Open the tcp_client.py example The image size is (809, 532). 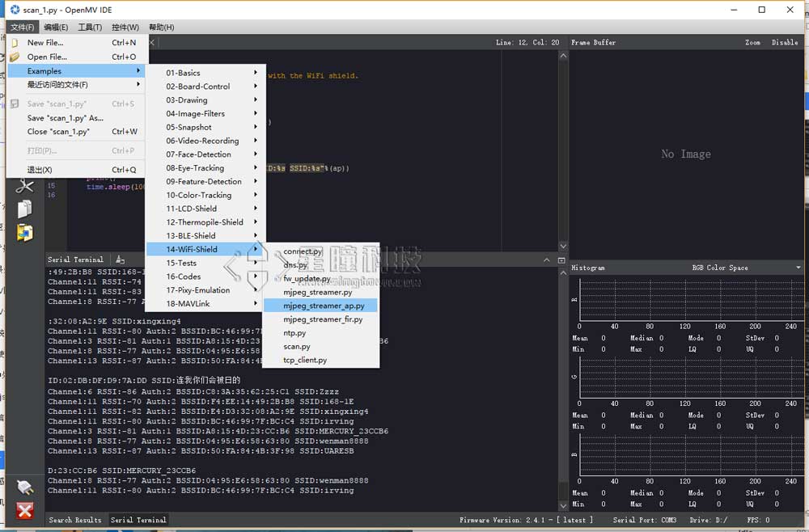pyautogui.click(x=320, y=360)
